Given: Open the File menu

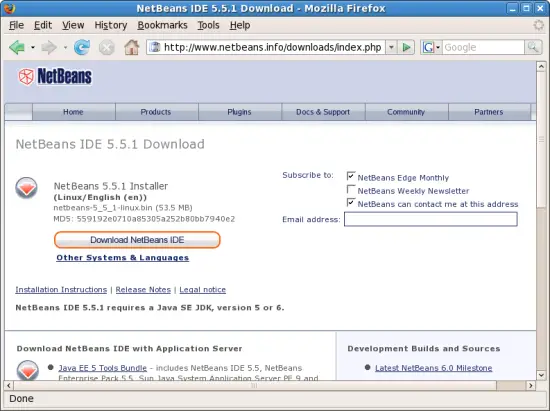Looking at the screenshot, I should coord(16,25).
